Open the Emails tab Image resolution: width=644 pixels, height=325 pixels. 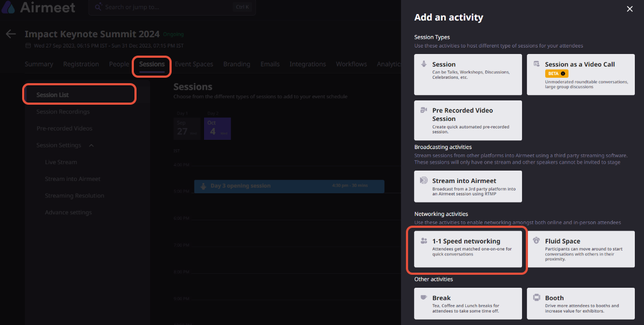tap(270, 64)
